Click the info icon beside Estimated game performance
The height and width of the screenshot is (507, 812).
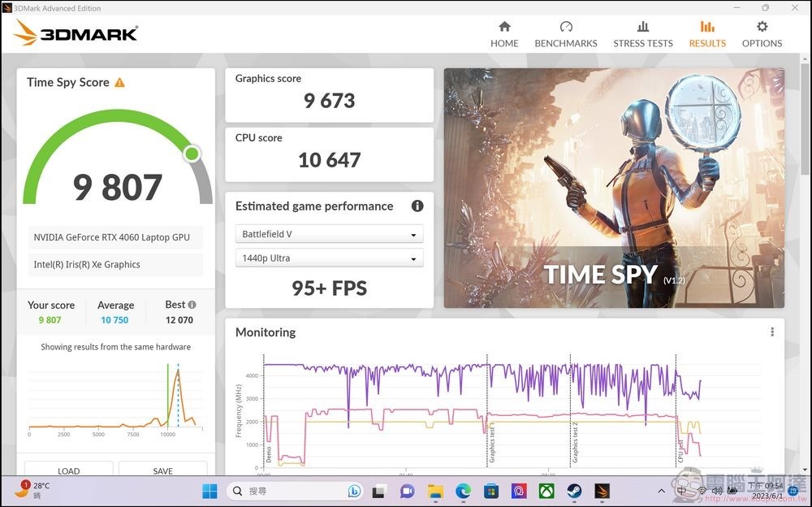click(x=417, y=206)
